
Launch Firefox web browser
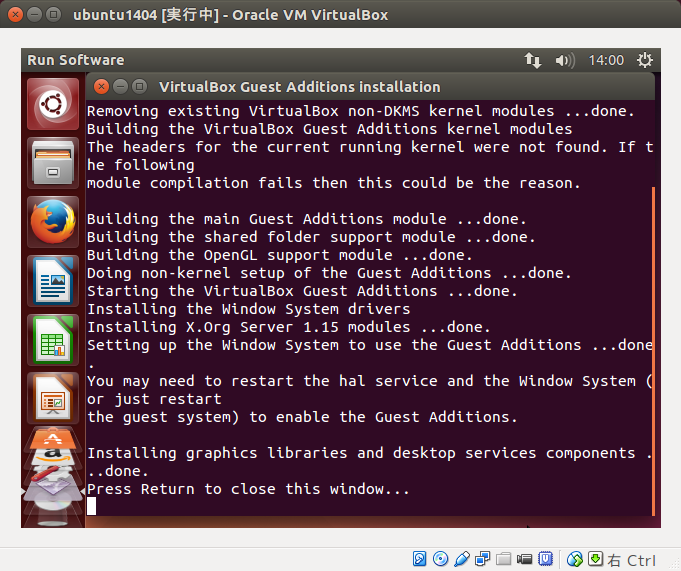click(53, 222)
